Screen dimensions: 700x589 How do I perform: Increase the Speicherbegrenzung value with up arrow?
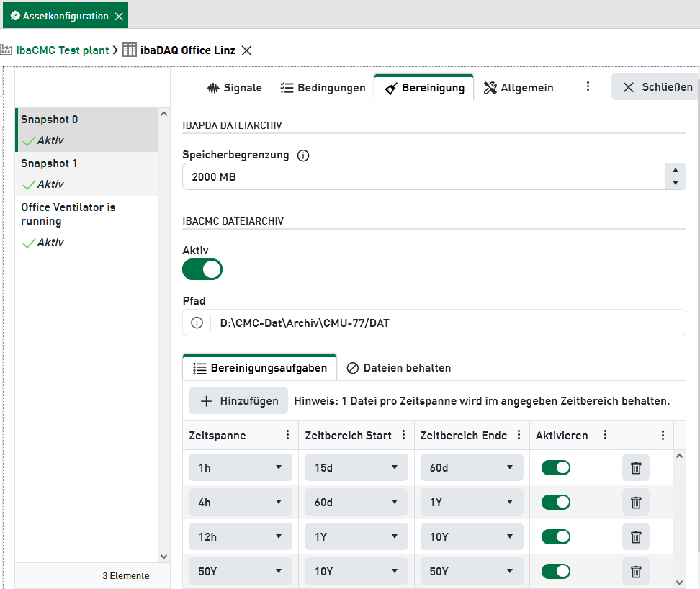pyautogui.click(x=675, y=170)
